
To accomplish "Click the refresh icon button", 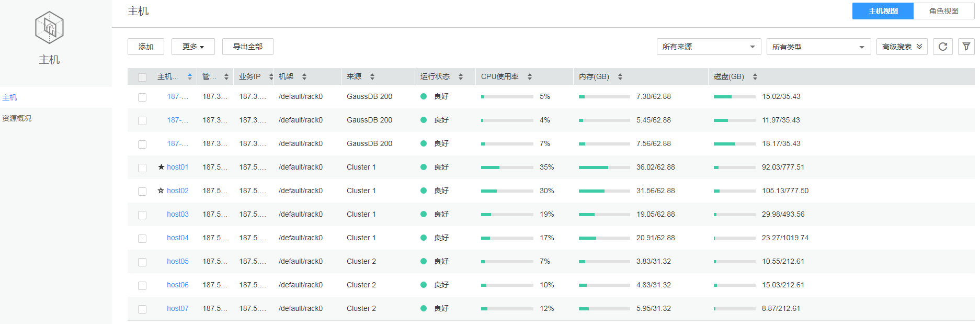I will pyautogui.click(x=943, y=47).
